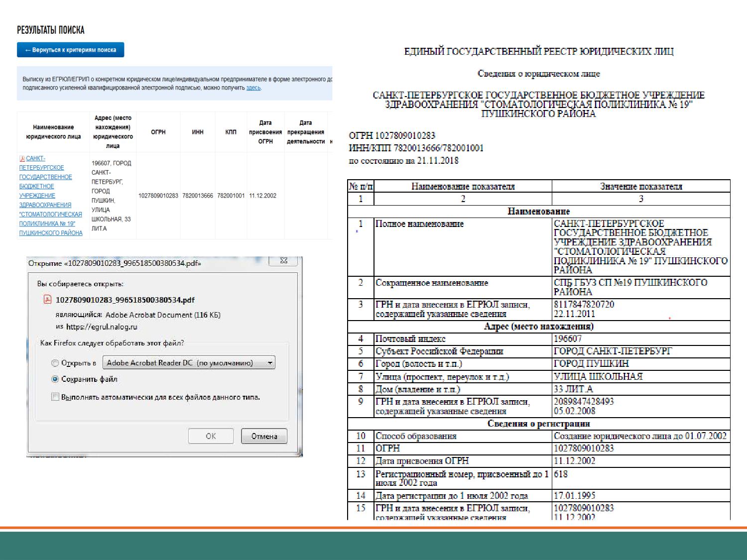Click the 'Почтовый индекс' row label

410,339
